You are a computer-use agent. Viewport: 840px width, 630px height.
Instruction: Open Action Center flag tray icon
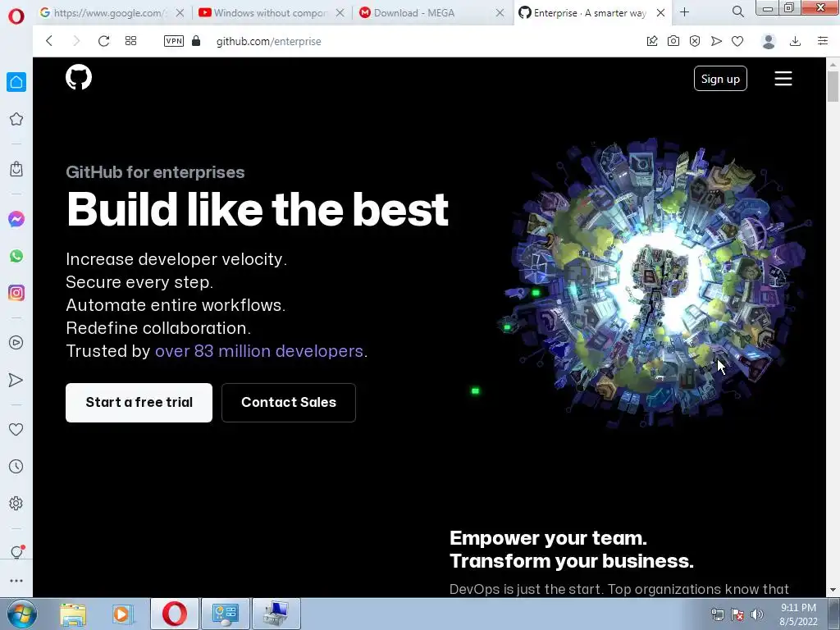pyautogui.click(x=737, y=614)
